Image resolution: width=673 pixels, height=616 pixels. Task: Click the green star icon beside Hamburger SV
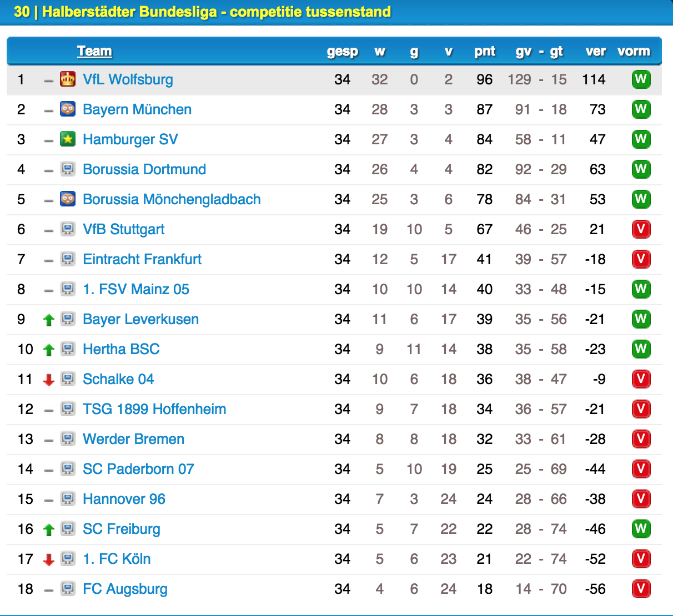[68, 139]
